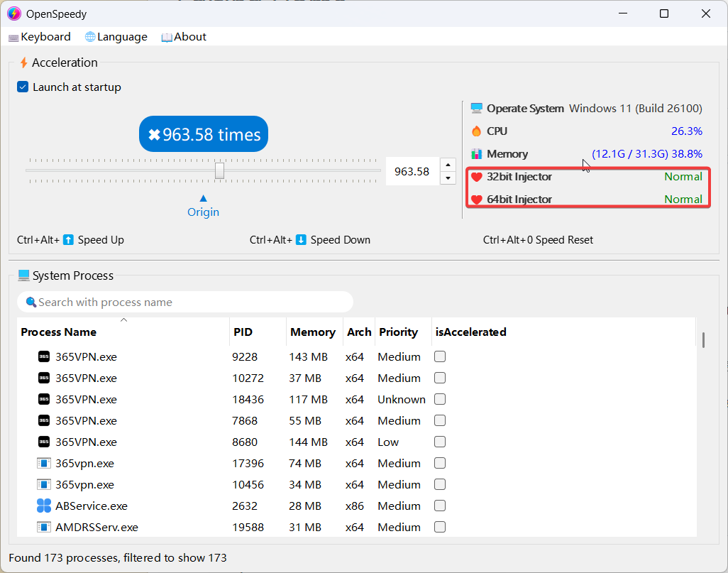Click the AMDRSServ.exe process icon

pos(44,527)
